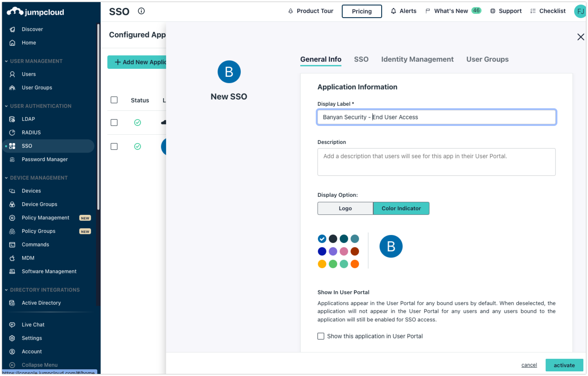588x376 pixels.
Task: Collapse the Device Management section chevron
Action: coord(6,178)
